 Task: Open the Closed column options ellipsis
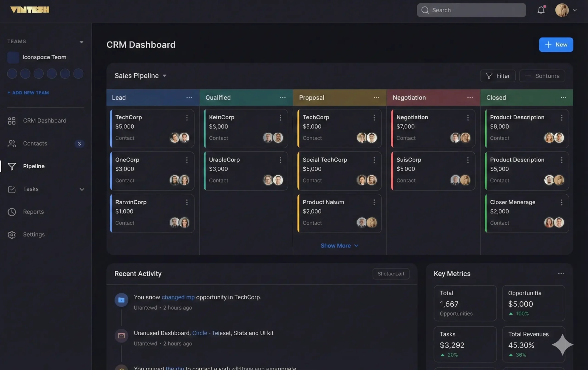coord(563,98)
